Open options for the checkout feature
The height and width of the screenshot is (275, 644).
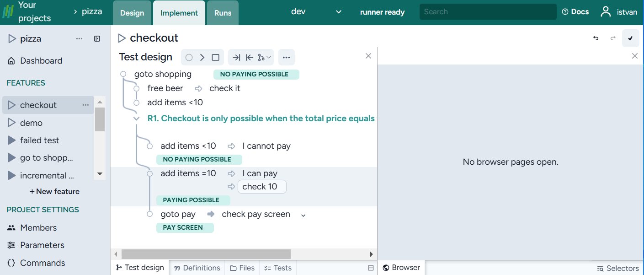point(85,105)
